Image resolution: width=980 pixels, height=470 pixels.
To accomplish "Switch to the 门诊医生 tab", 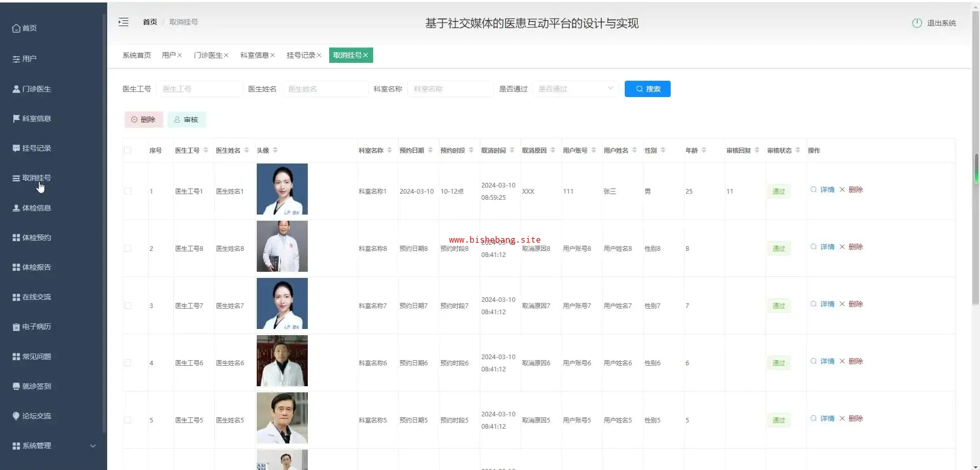I will pos(208,55).
